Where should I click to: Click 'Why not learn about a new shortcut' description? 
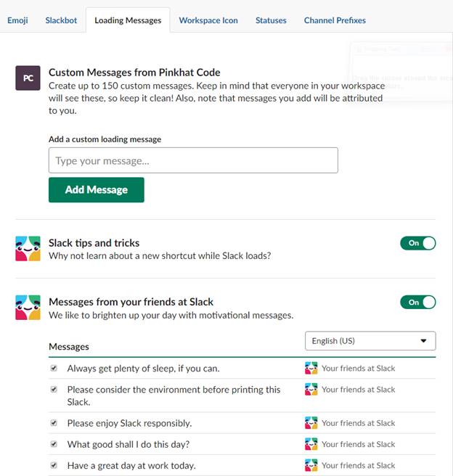160,255
